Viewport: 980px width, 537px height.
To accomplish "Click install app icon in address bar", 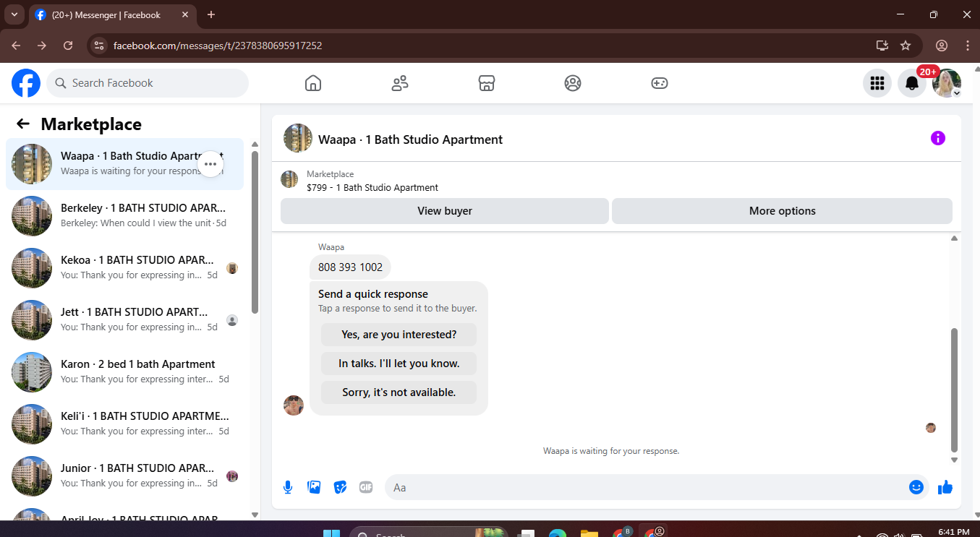I will pos(882,46).
